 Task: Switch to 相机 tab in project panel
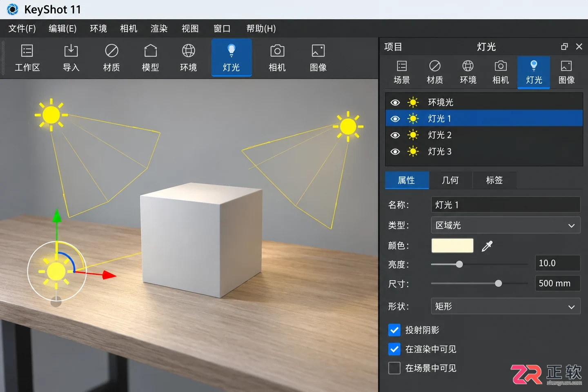pyautogui.click(x=501, y=72)
